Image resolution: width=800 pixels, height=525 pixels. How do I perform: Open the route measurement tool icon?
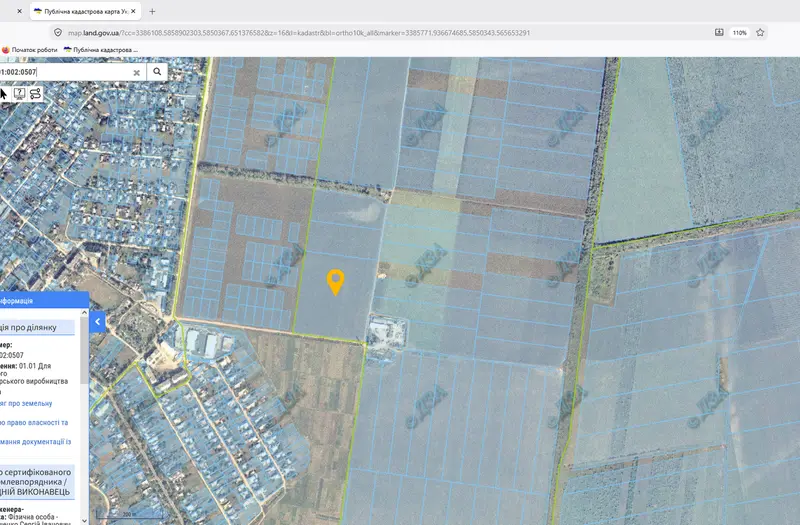tap(35, 93)
